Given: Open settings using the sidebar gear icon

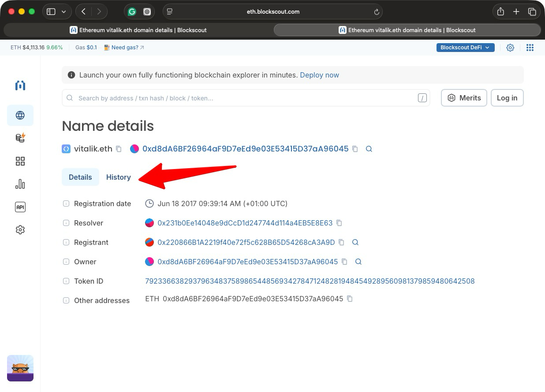Looking at the screenshot, I should (x=20, y=229).
